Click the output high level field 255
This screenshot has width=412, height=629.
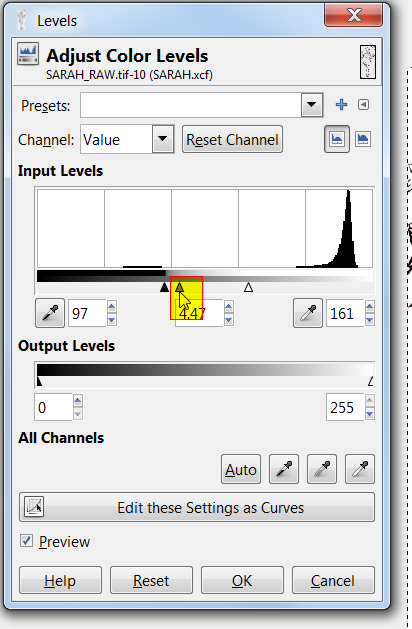[345, 408]
